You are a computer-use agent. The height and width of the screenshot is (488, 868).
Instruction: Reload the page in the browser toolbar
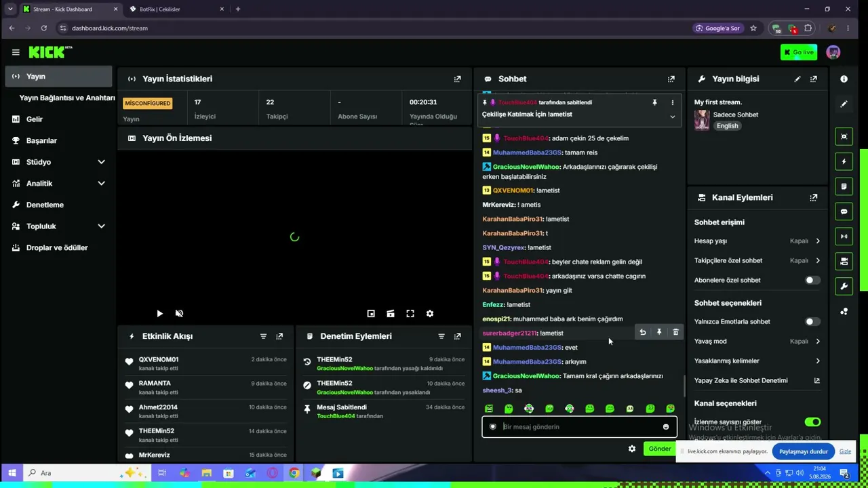pos(44,28)
